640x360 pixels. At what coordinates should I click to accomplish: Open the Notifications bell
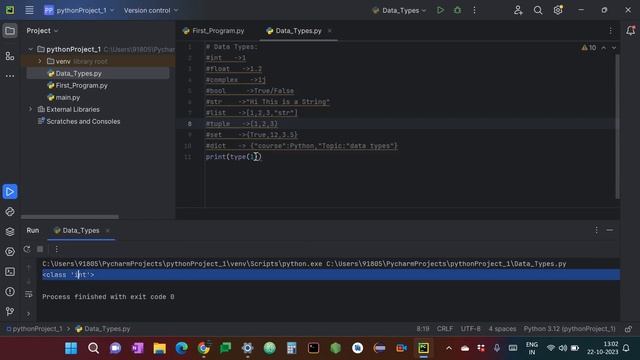[x=630, y=31]
